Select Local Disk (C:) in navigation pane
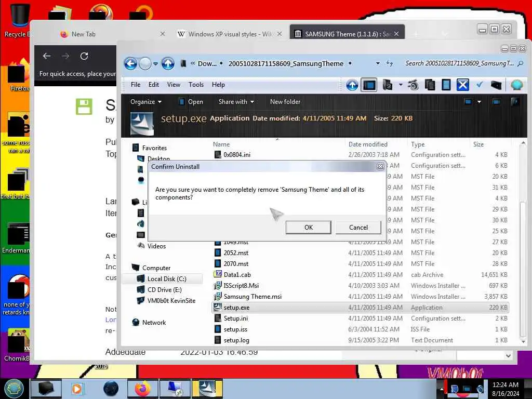532x399 pixels. (x=162, y=278)
